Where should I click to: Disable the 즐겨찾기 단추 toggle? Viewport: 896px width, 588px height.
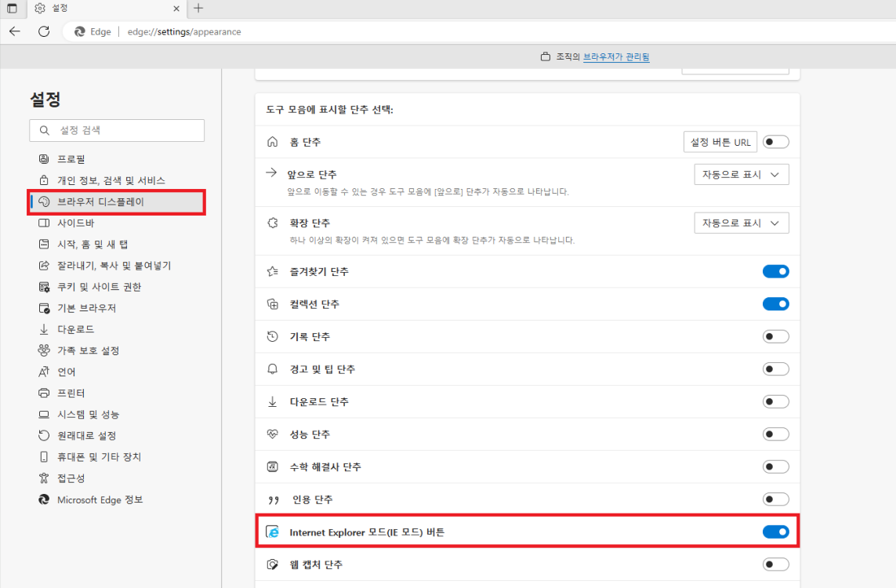[775, 271]
